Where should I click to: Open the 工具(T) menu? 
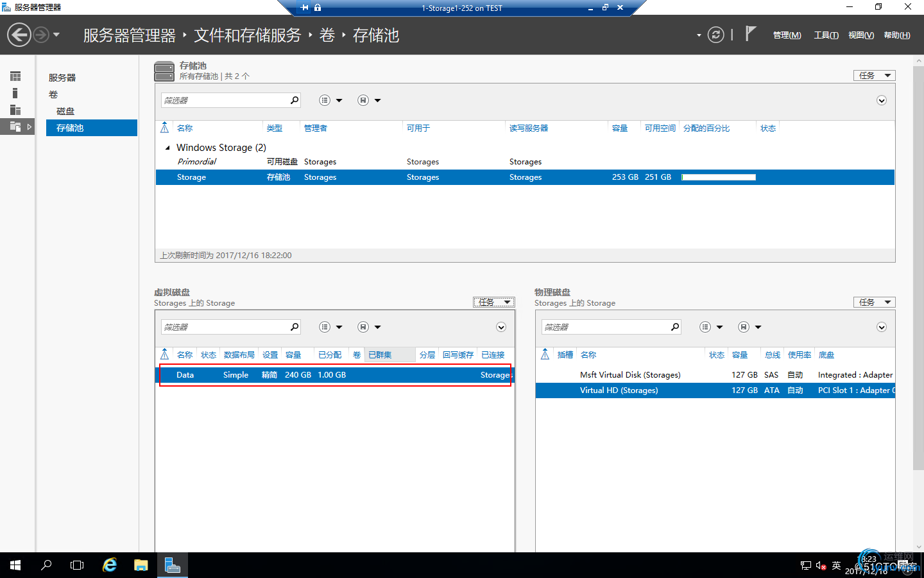(x=826, y=35)
